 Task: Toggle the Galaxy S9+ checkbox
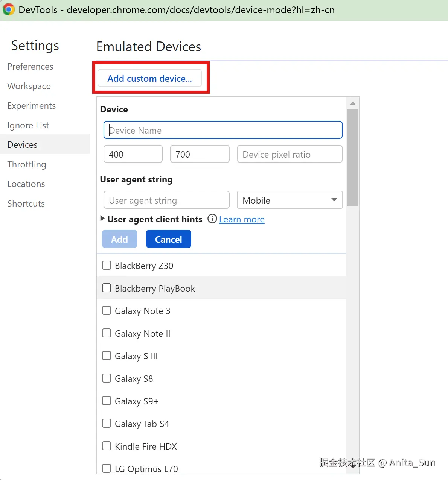107,401
